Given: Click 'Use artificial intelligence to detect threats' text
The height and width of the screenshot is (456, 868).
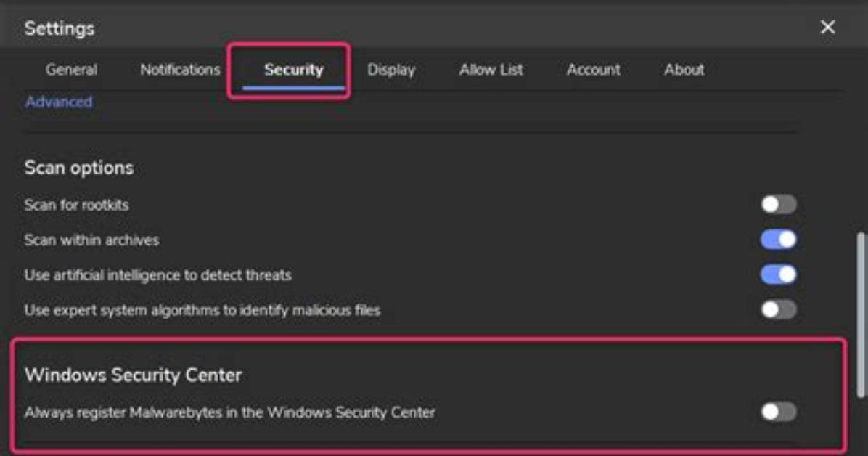Looking at the screenshot, I should [x=157, y=274].
